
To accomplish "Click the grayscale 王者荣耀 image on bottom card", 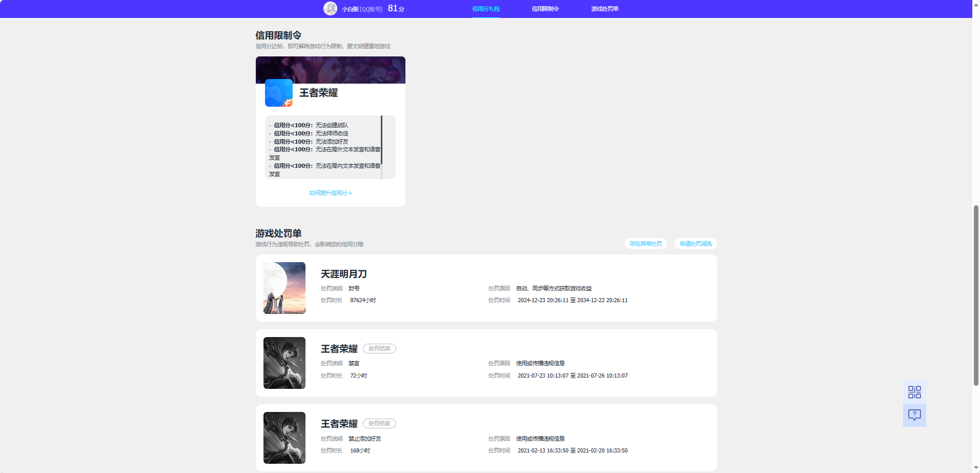I will click(x=284, y=438).
